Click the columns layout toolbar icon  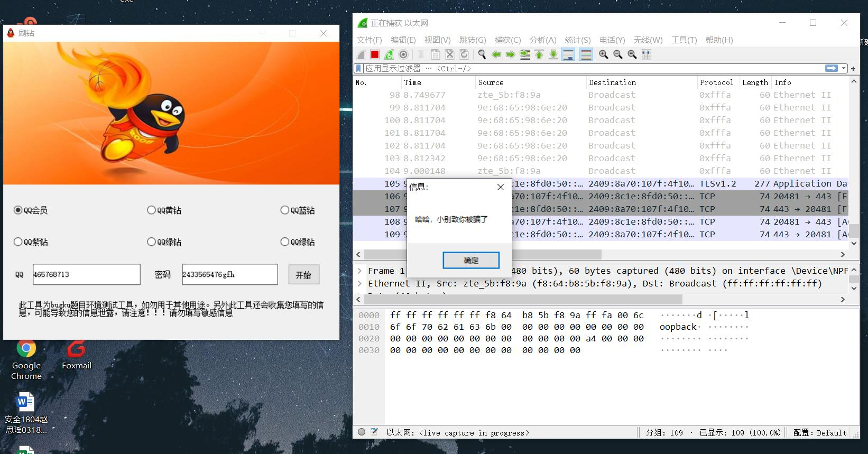(646, 54)
